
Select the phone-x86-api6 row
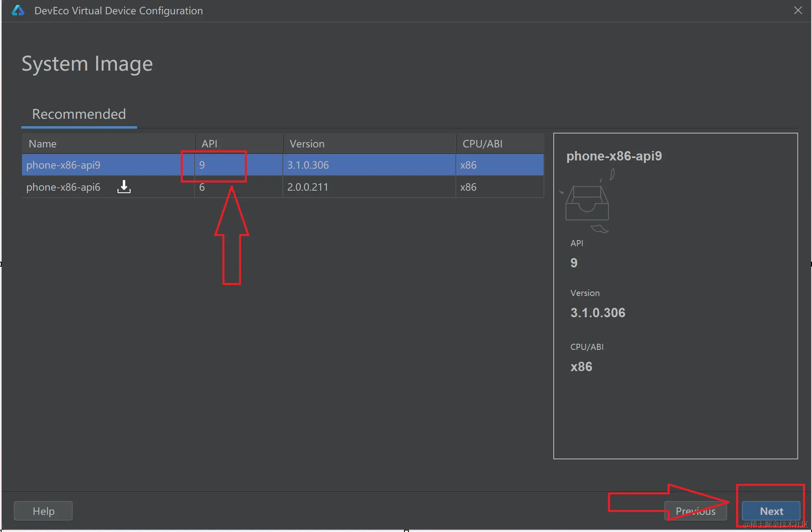click(63, 187)
